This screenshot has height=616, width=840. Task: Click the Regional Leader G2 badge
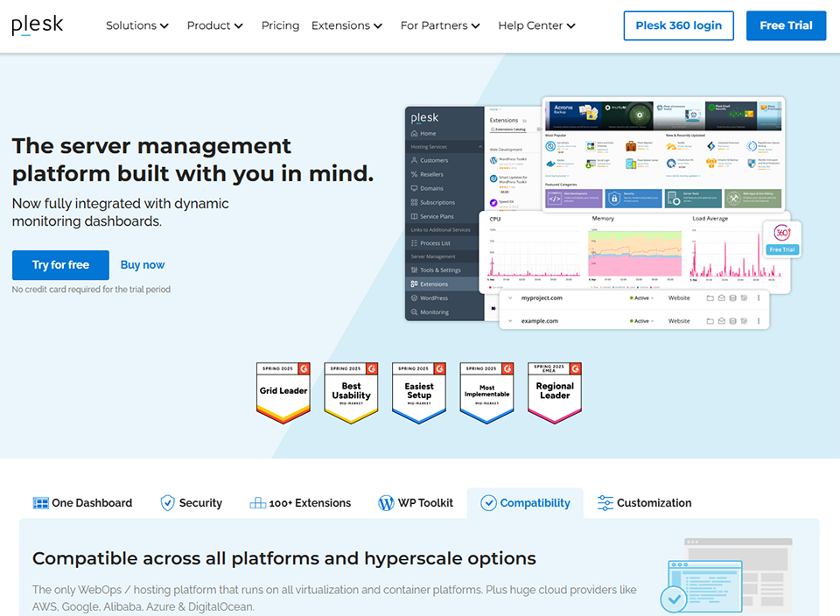(x=555, y=393)
